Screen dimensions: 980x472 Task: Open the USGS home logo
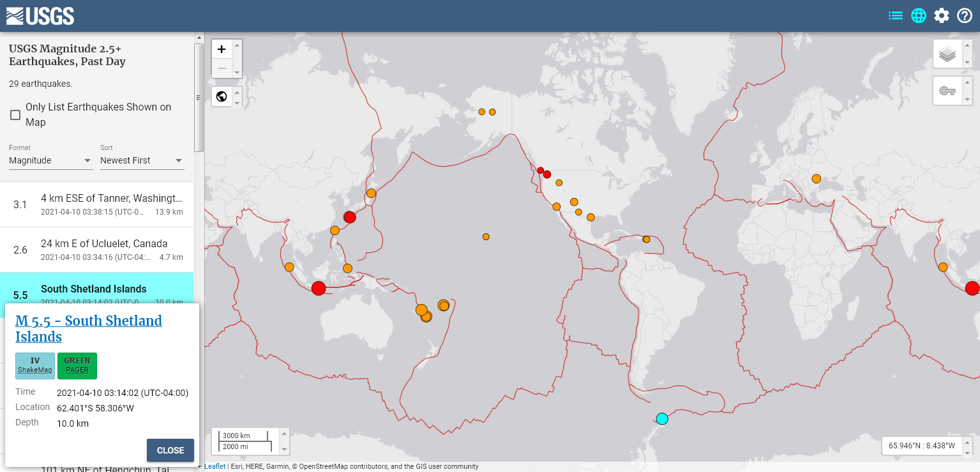pyautogui.click(x=40, y=16)
